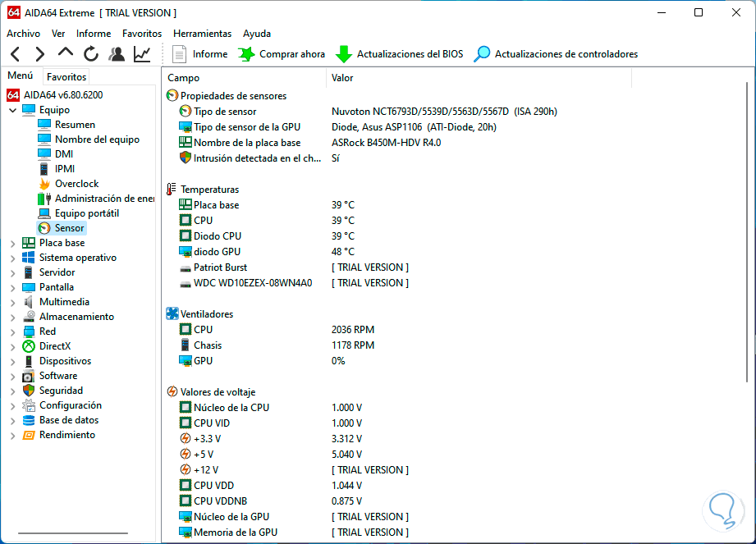Click the vertical scrollbar of sensor list
756x544 pixels.
[747, 231]
